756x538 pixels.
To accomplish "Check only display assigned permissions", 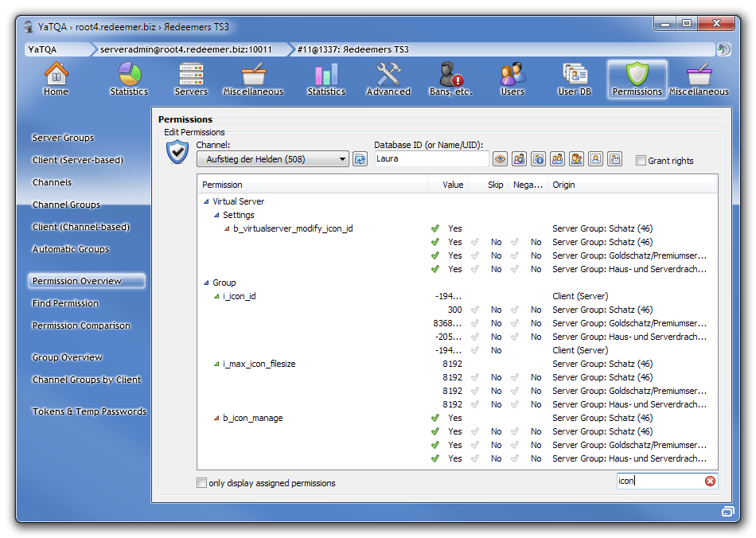I will point(201,482).
